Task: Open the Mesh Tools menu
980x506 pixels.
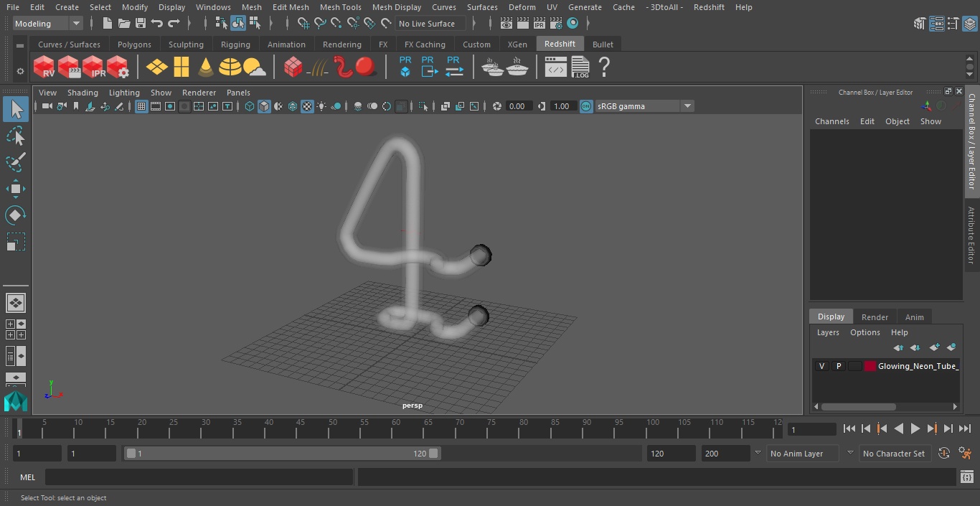Action: pos(340,7)
